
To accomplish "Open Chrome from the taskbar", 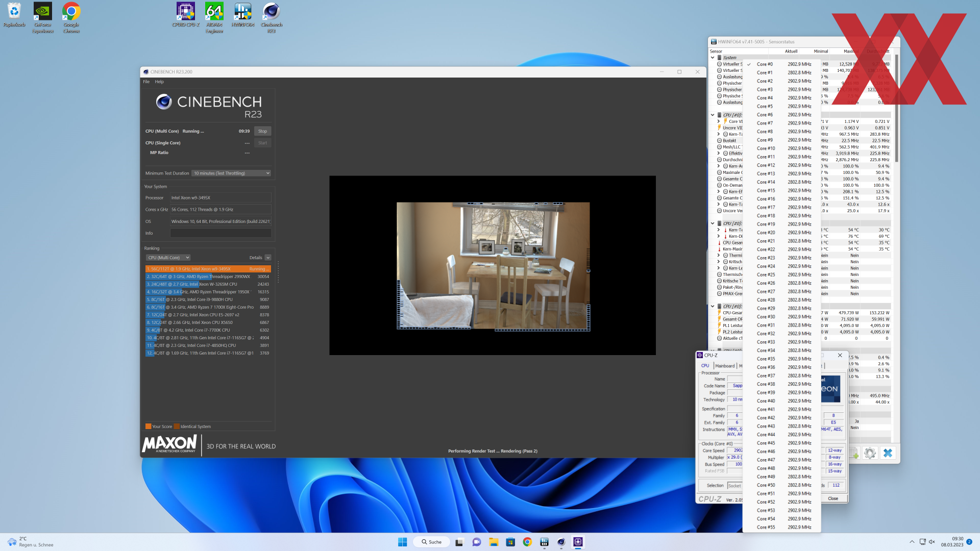I will (x=527, y=542).
